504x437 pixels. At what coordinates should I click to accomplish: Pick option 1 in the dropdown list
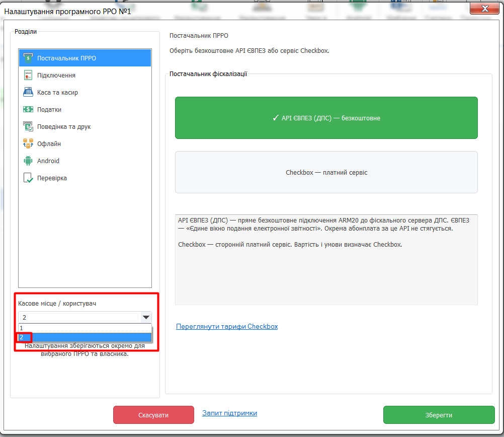point(85,328)
